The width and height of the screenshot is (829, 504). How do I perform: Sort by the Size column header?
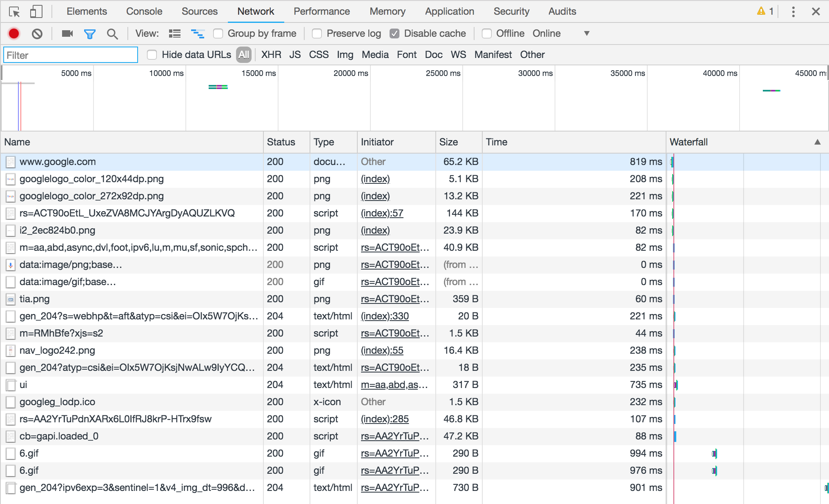(459, 142)
